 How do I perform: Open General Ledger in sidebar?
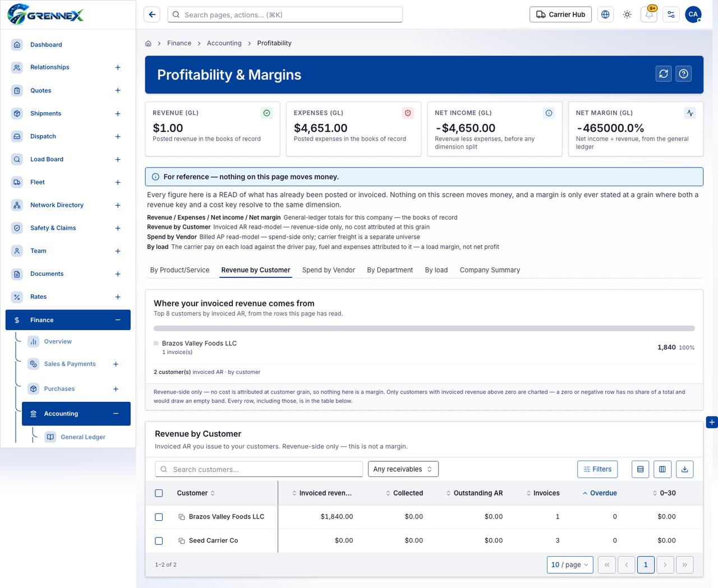tap(83, 437)
